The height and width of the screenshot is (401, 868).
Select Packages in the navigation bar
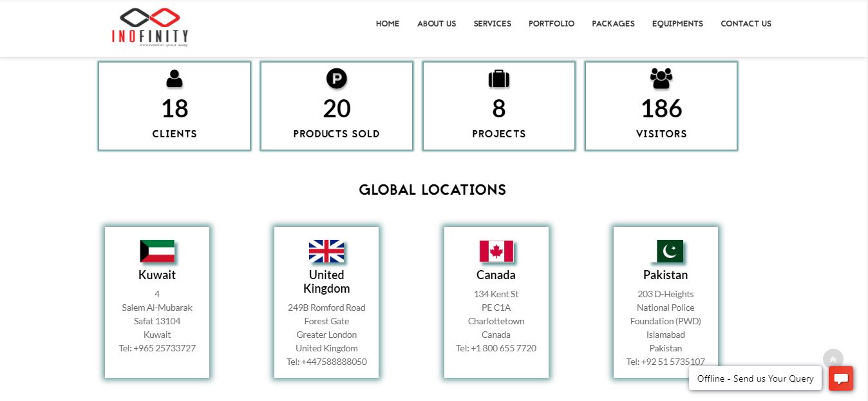(x=613, y=24)
